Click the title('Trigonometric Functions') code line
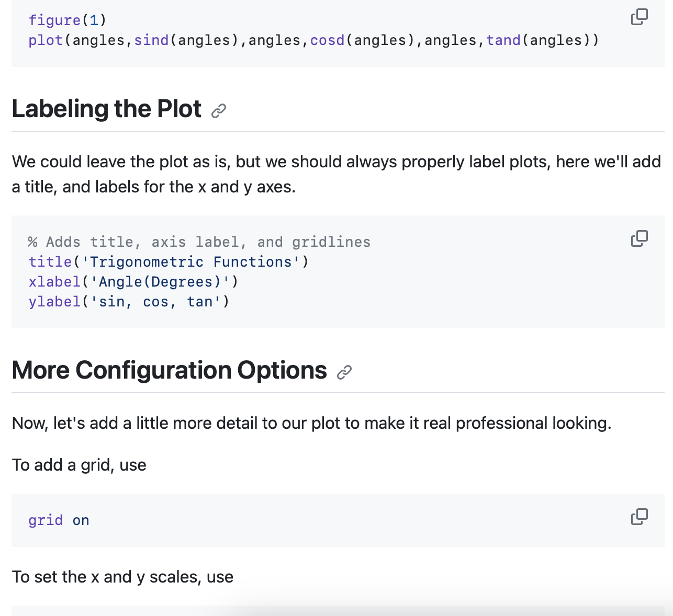Viewport: 673px width, 616px height. coord(169,261)
